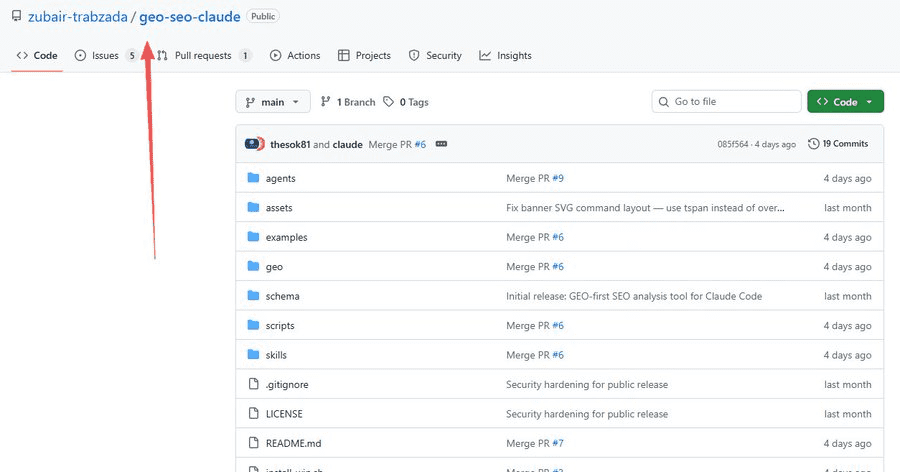Image resolution: width=900 pixels, height=472 pixels.
Task: Click the commit history clock icon
Action: coord(813,144)
